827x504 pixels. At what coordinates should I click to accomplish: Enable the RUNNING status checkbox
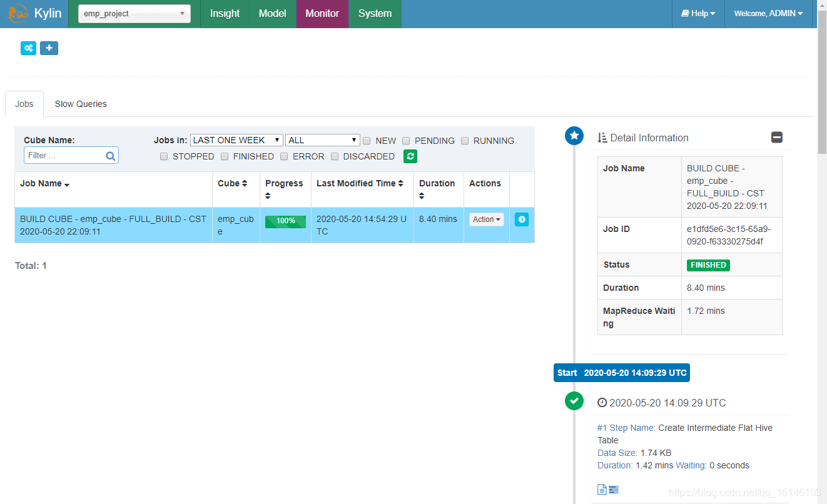coord(465,141)
